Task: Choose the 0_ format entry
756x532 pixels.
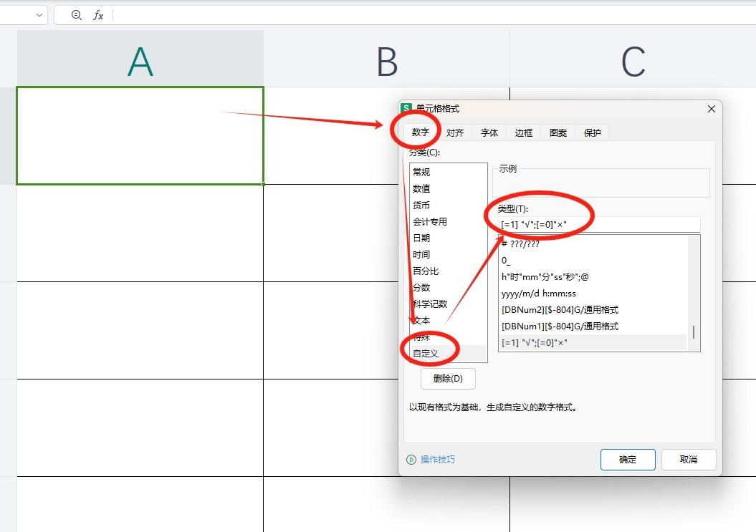Action: (593, 260)
